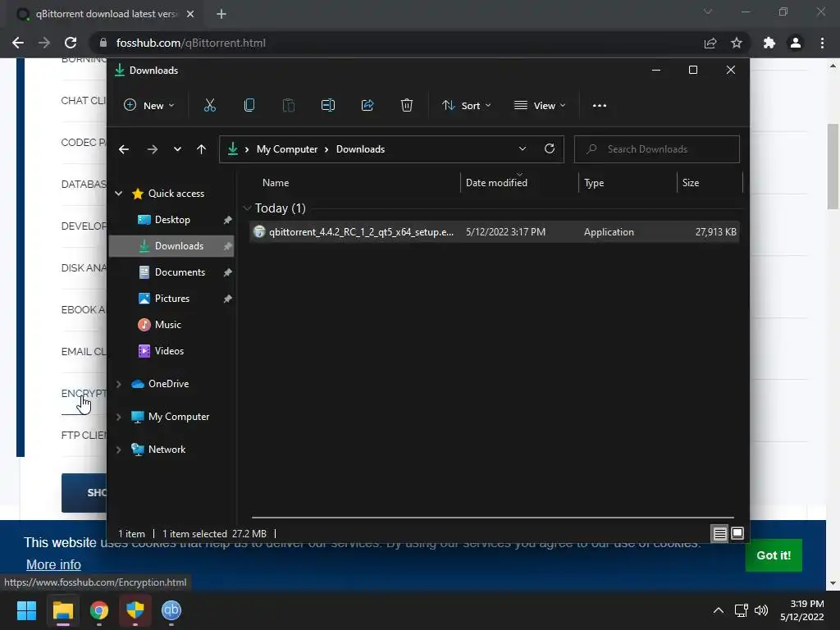
Task: Open the Chrome profile icon
Action: (796, 43)
